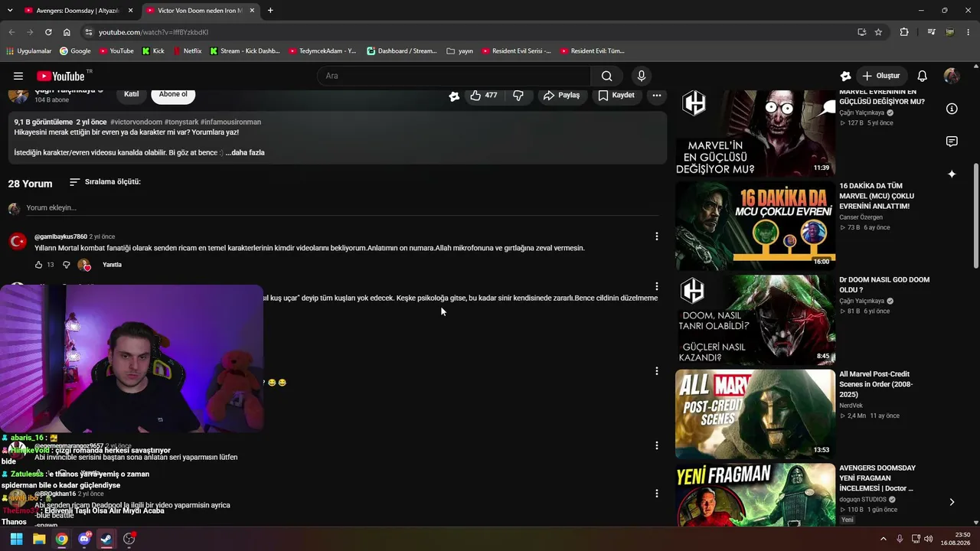Image resolution: width=980 pixels, height=551 pixels.
Task: Open File Explorer from the taskbar
Action: (39, 539)
